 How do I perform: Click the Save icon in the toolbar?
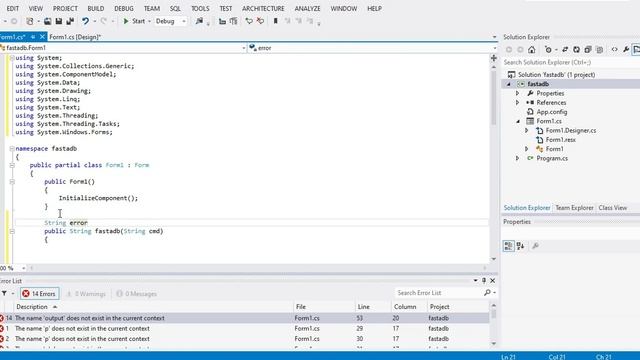coord(59,21)
